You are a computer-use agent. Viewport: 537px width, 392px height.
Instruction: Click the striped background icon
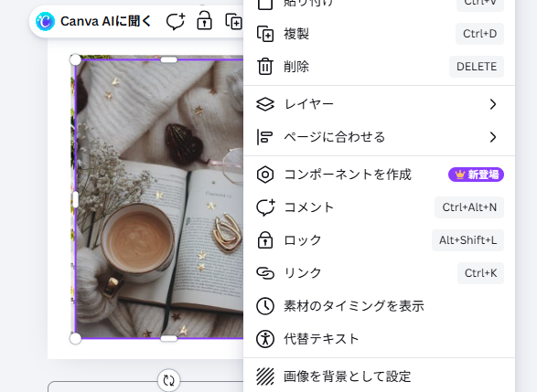[x=265, y=376]
